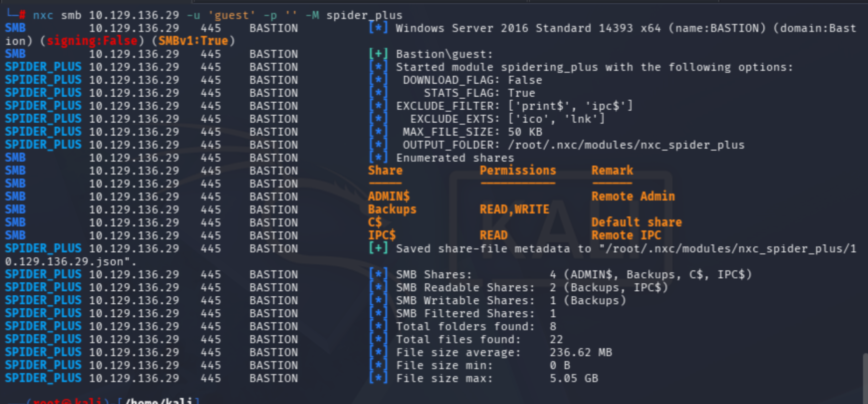Click the Share column header

click(385, 171)
